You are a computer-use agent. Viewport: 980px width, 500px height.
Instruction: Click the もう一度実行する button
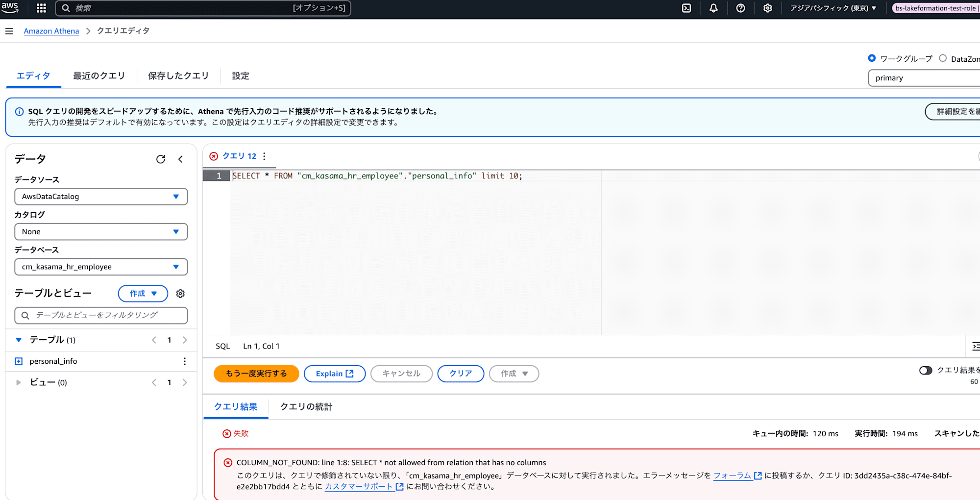(x=256, y=374)
